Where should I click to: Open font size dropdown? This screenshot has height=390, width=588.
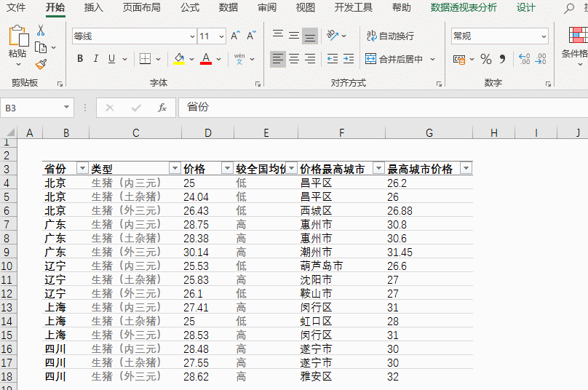tap(222, 36)
